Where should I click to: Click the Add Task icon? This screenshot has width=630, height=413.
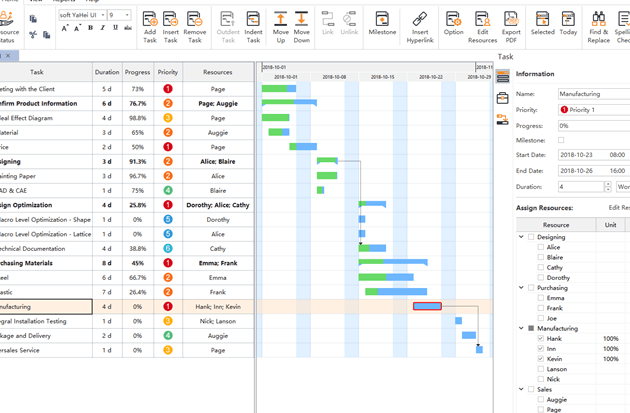tap(149, 27)
